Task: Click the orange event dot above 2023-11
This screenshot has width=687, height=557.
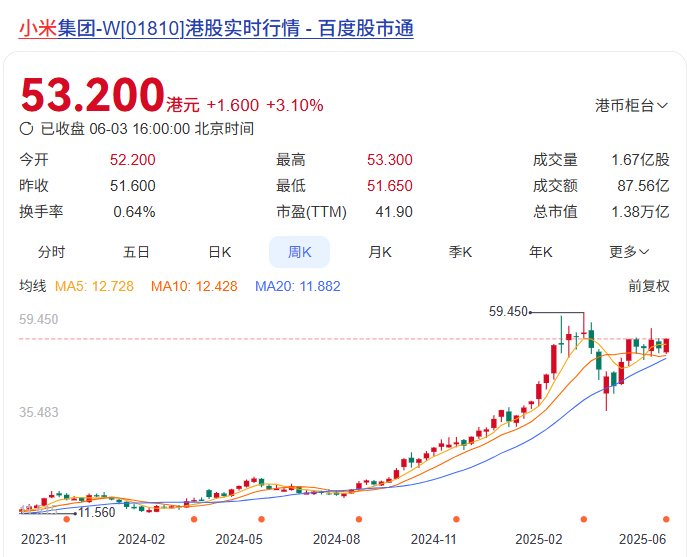Action: point(67,519)
